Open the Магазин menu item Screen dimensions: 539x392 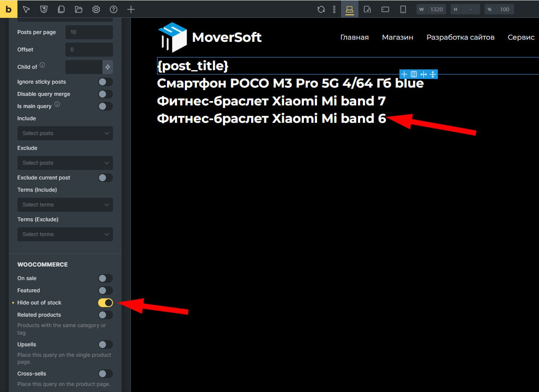pyautogui.click(x=398, y=37)
